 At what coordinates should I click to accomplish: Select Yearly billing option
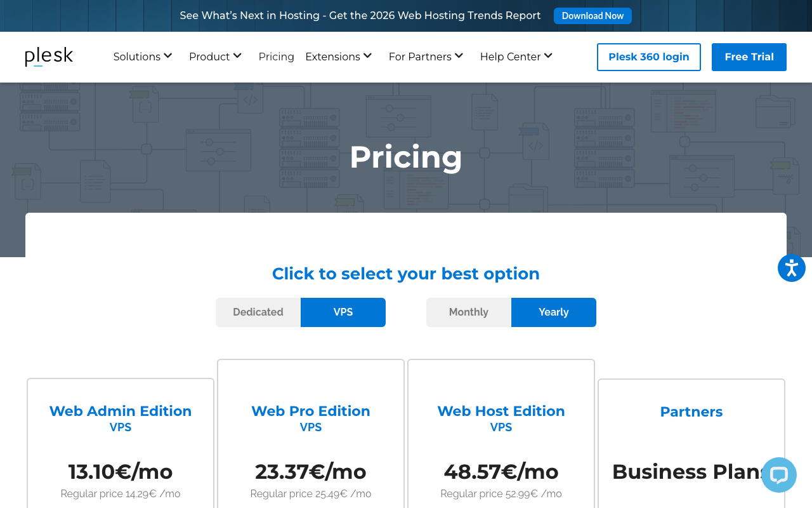pyautogui.click(x=554, y=312)
